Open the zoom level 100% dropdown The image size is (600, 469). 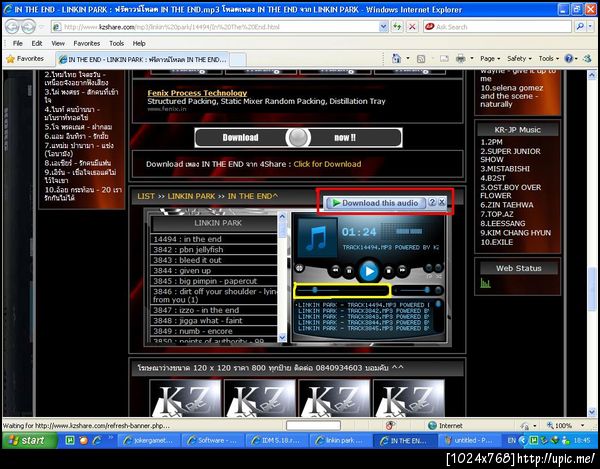click(x=582, y=425)
